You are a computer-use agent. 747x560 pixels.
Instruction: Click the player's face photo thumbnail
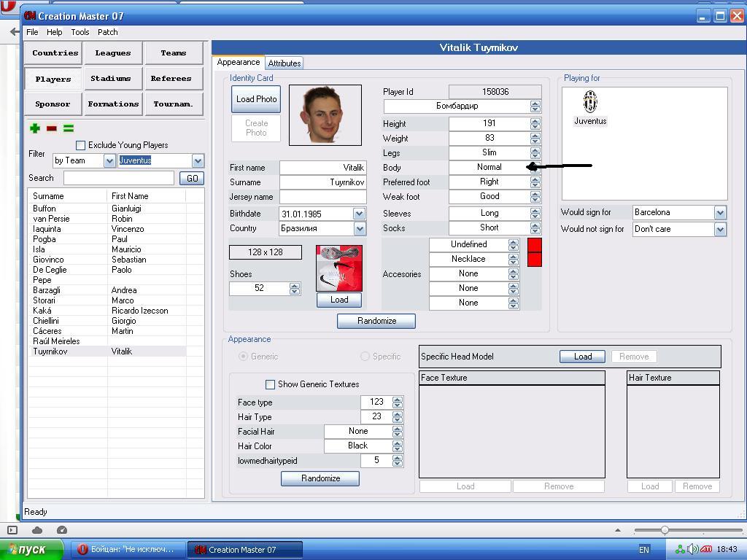pyautogui.click(x=325, y=114)
